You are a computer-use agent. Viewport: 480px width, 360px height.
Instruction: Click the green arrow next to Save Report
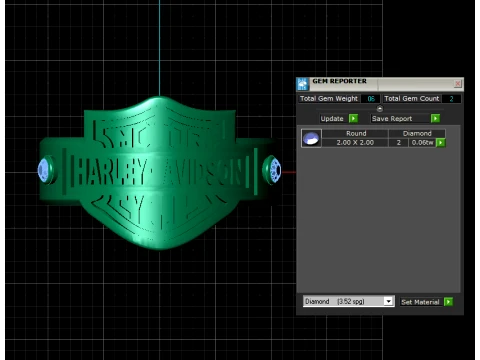pos(435,118)
